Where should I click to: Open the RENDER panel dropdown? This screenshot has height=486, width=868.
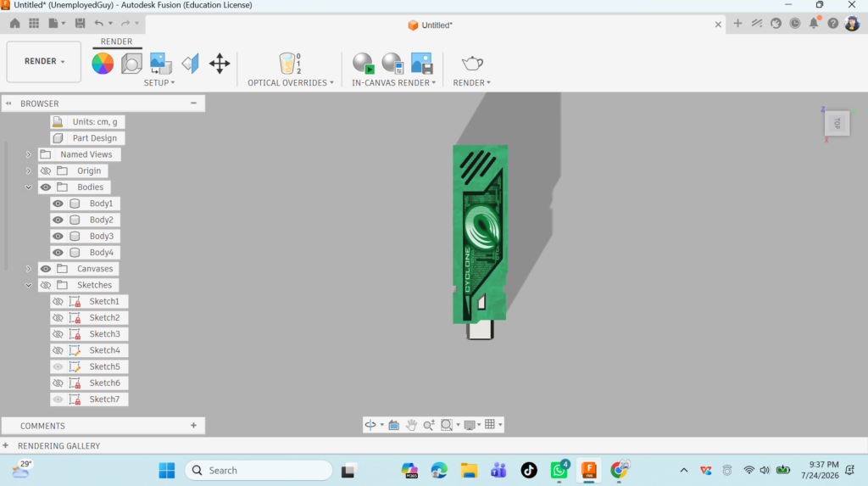(x=471, y=82)
